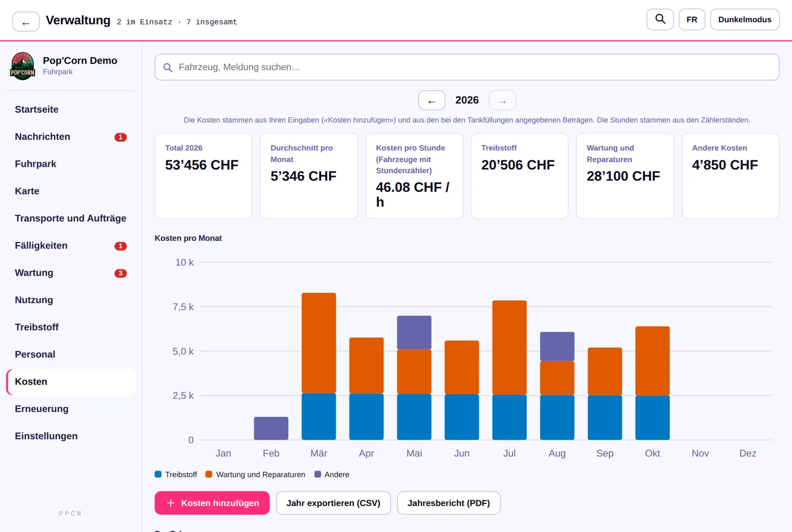Open Nutzung in sidebar
The image size is (792, 532).
[x=71, y=300]
